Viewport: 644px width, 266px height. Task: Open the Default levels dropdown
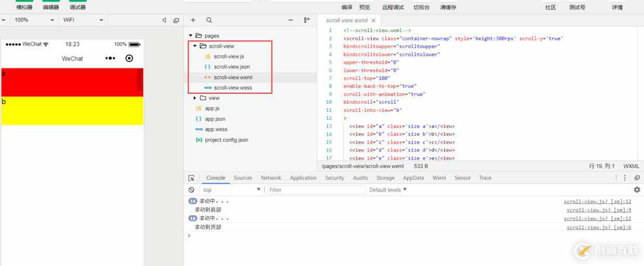point(388,190)
